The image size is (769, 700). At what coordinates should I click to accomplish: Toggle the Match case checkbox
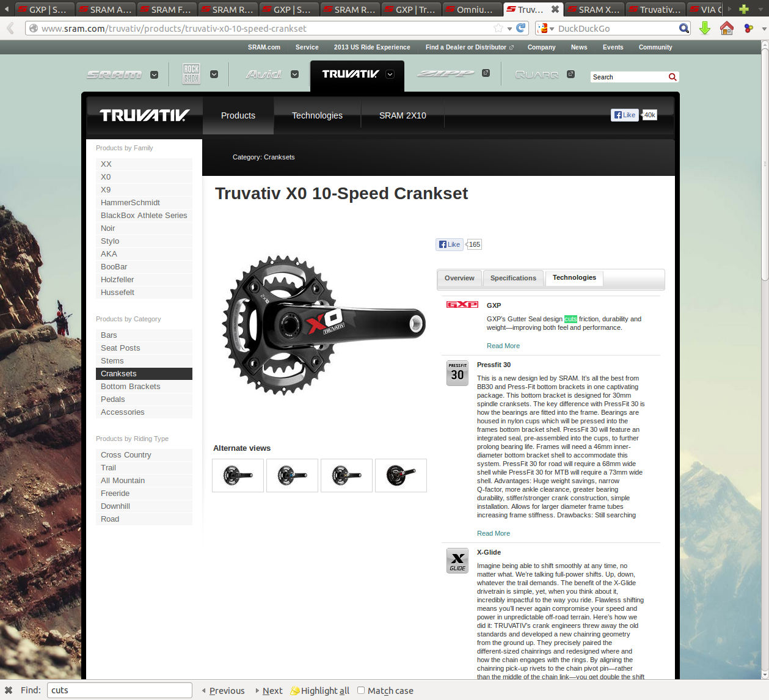pos(361,690)
